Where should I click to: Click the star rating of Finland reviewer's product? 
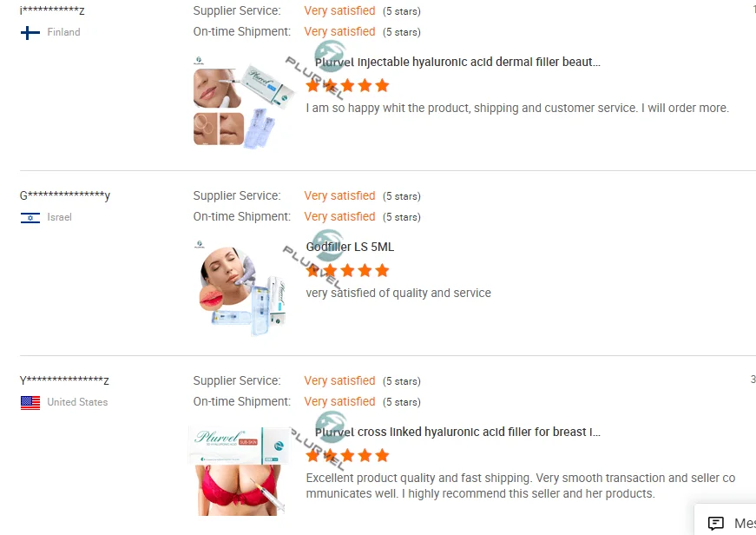[x=348, y=85]
